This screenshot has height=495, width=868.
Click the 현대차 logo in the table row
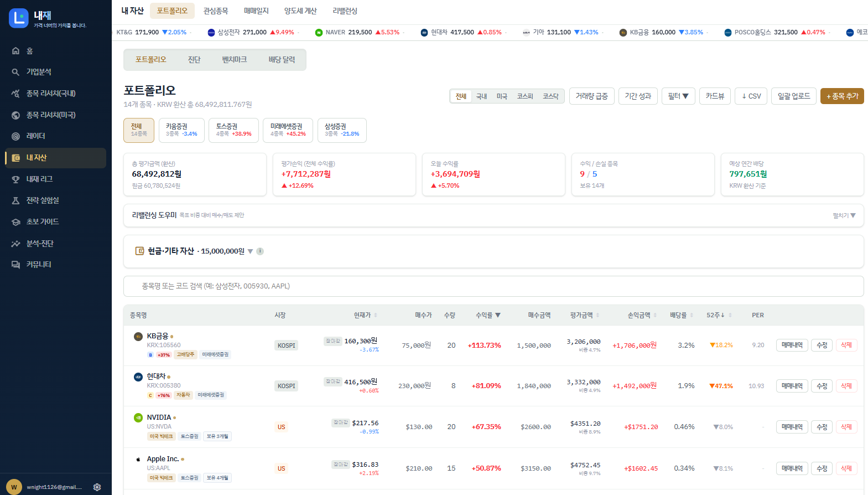[138, 377]
